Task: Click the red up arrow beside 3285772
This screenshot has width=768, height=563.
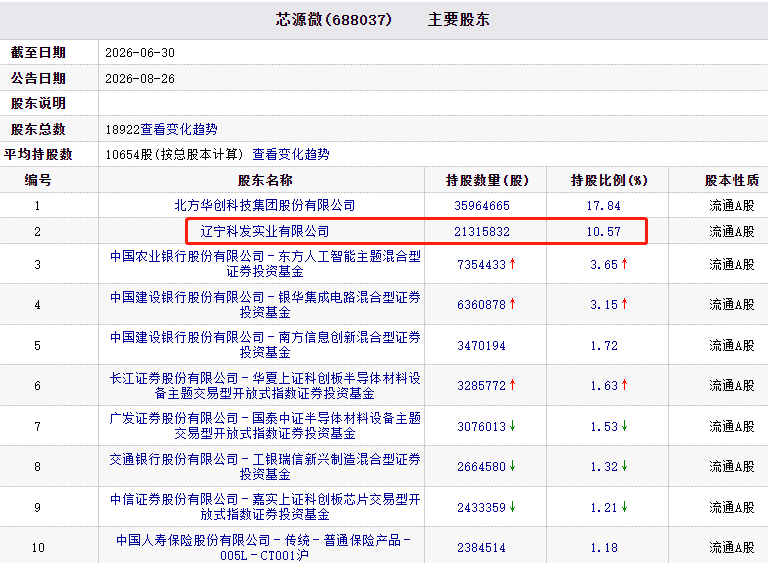Action: [x=512, y=385]
